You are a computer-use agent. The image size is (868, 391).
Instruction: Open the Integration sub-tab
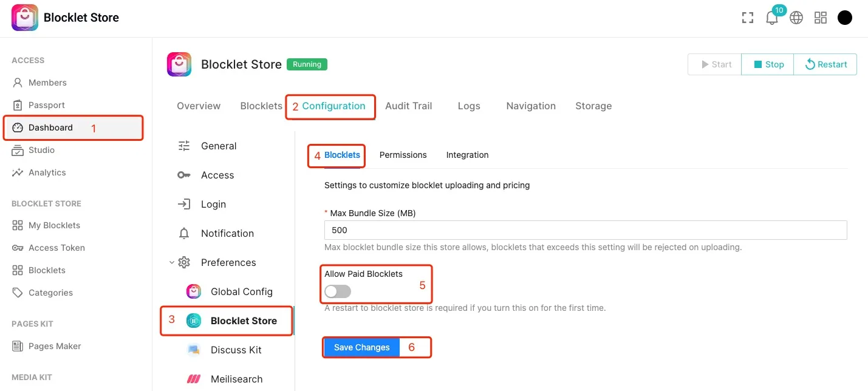point(467,155)
